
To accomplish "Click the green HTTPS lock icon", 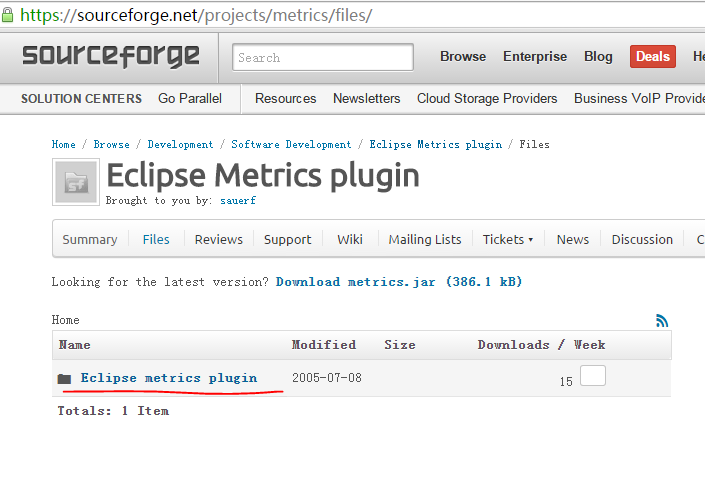I will (x=10, y=15).
